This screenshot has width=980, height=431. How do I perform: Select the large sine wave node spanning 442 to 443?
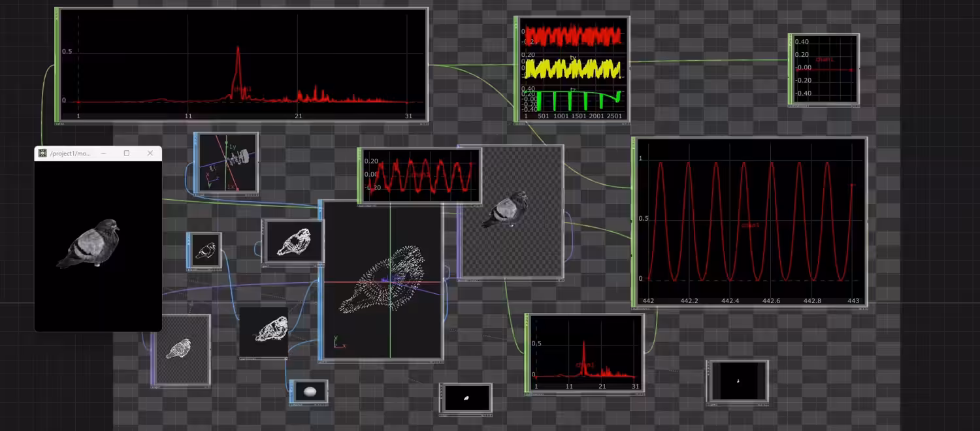pos(749,222)
